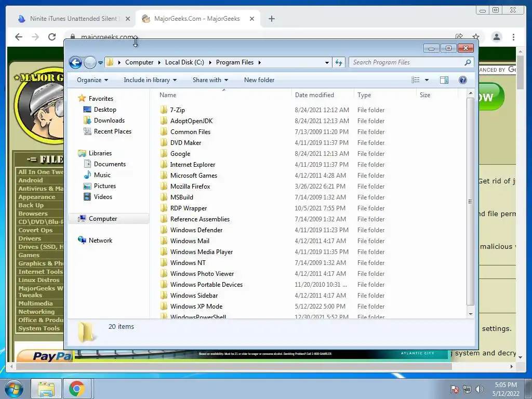Click the Search Program Files field
Image resolution: width=532 pixels, height=399 pixels.
click(410, 62)
